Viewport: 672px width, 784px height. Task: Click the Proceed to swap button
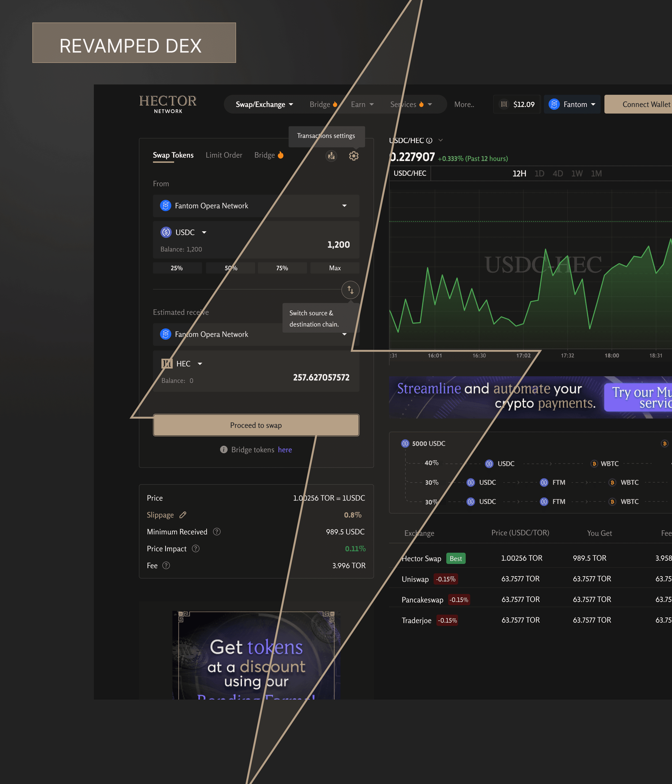256,425
